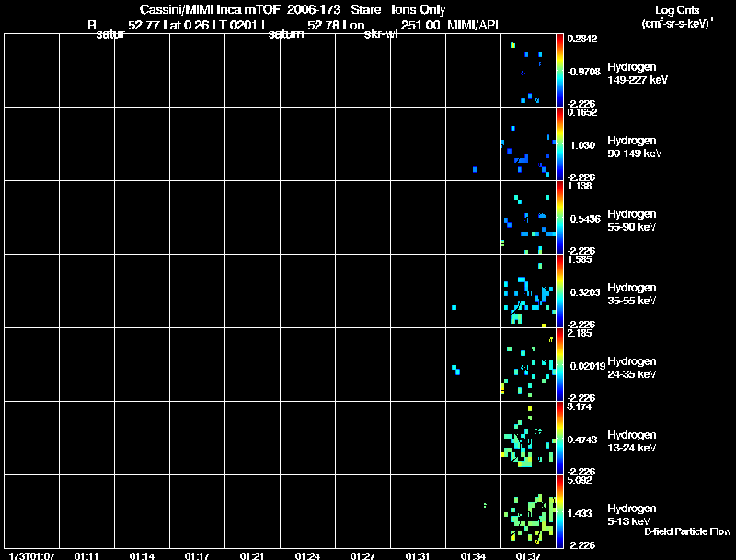Click the colorbar value '1.585'
Screen dimensions: 736x560
pyautogui.click(x=580, y=259)
